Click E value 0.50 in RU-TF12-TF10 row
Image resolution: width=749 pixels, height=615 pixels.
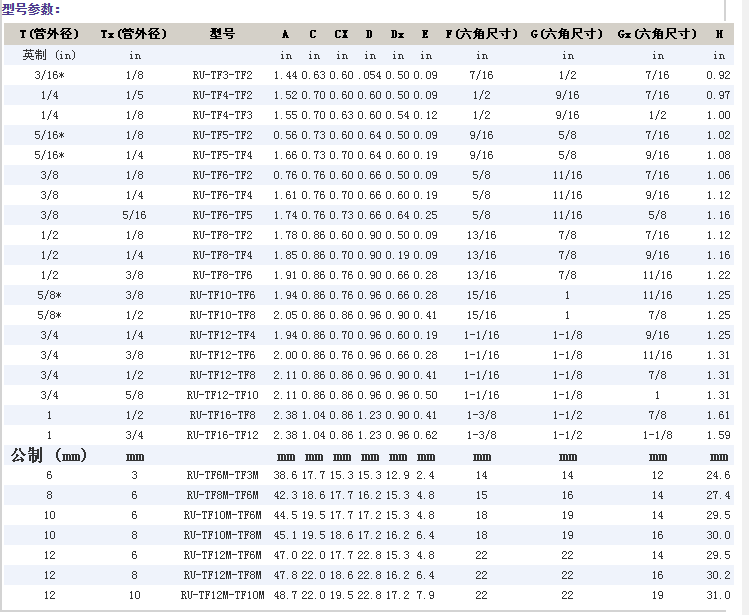(425, 396)
